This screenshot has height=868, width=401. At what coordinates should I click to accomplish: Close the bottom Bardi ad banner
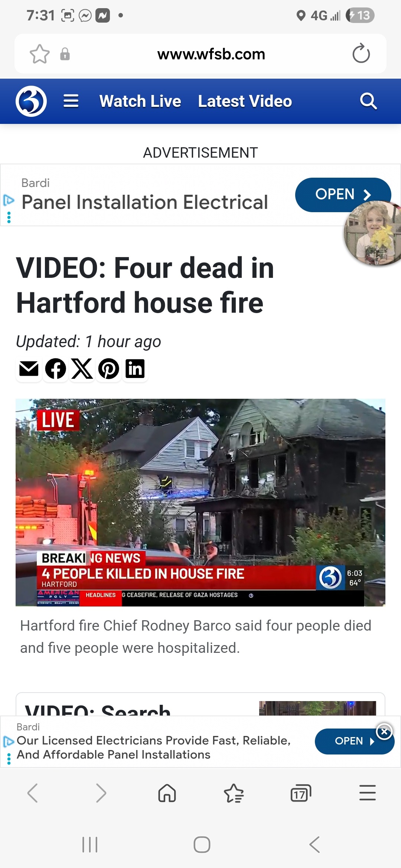384,732
